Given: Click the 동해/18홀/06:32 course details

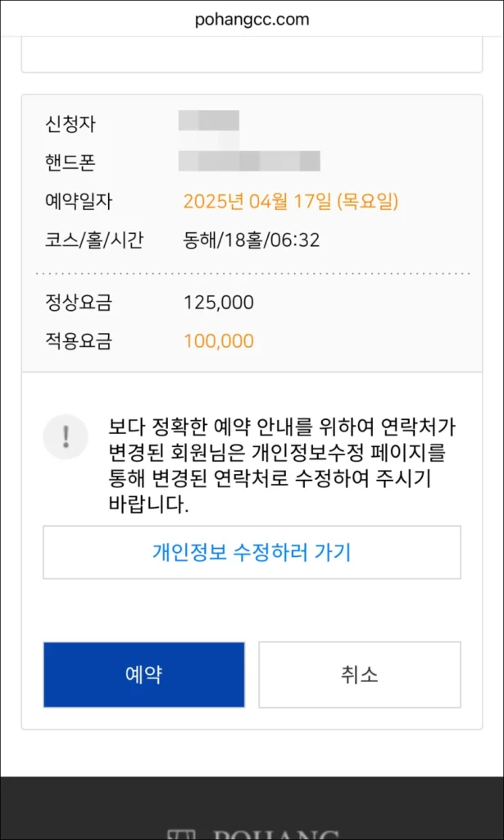Looking at the screenshot, I should point(252,240).
